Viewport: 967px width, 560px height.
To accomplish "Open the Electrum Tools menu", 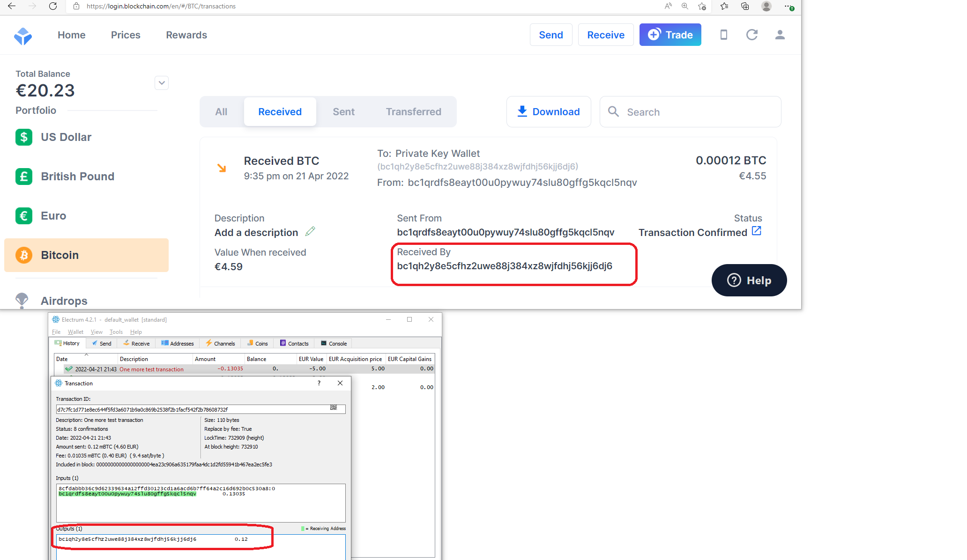I will click(x=116, y=332).
